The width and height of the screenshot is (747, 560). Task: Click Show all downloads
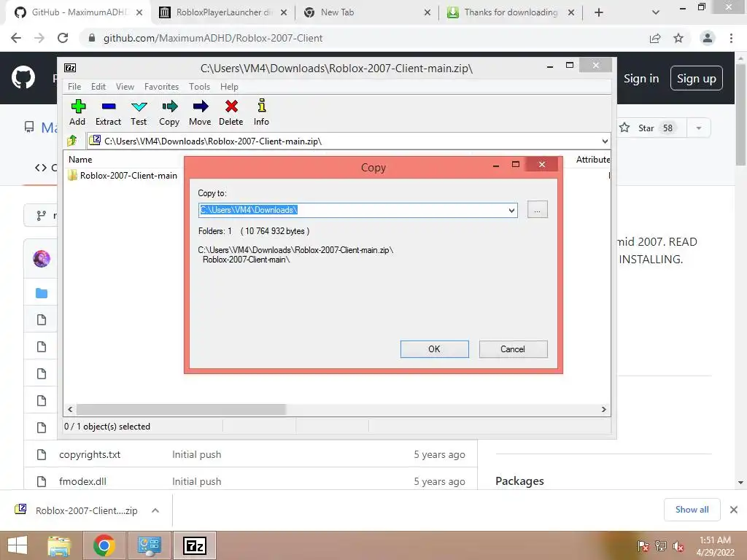click(x=692, y=510)
